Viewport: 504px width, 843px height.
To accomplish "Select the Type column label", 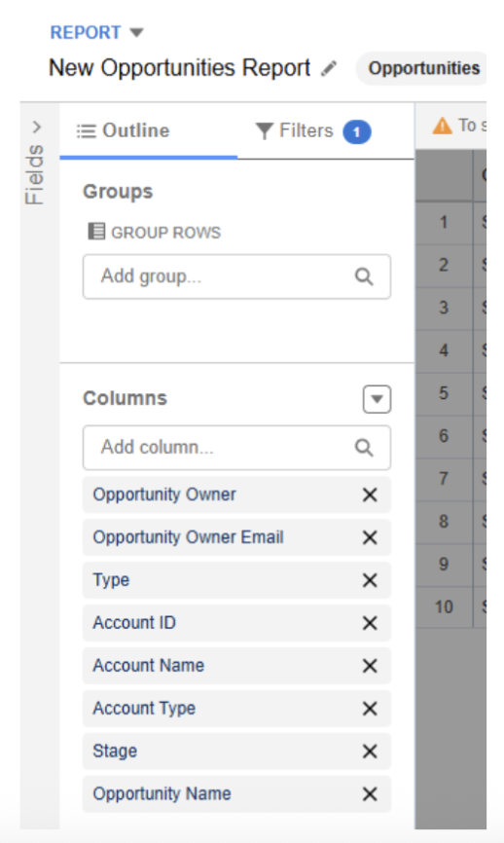I will pos(111,580).
